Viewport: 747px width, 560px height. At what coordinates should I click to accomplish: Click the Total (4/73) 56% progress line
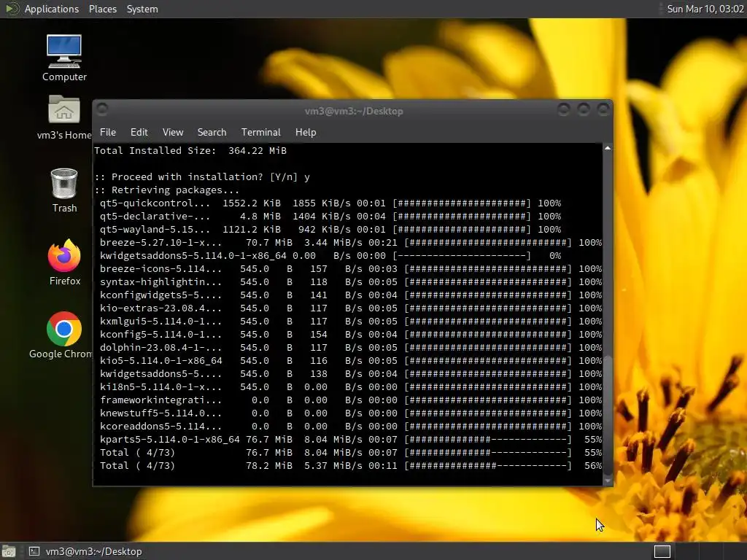[351, 466]
